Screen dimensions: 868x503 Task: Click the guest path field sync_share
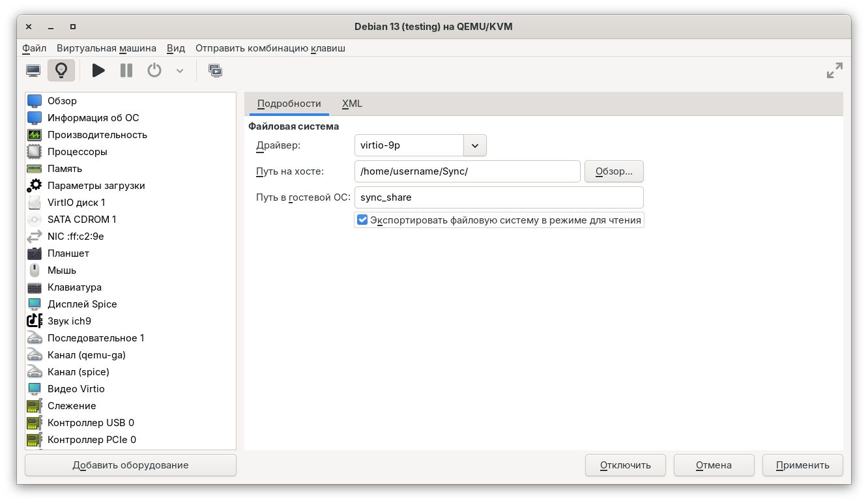(x=499, y=197)
